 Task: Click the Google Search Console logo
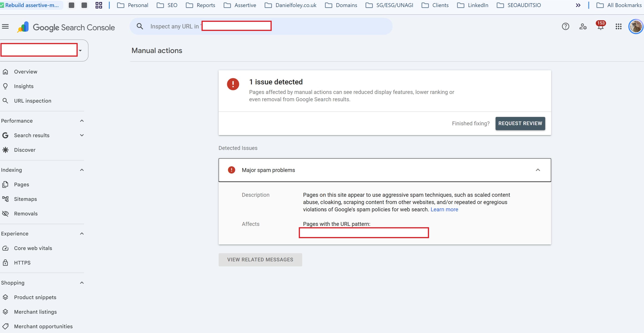pyautogui.click(x=66, y=27)
